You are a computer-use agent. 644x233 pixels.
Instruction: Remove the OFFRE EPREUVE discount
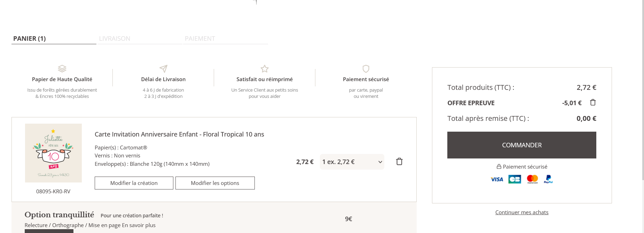point(593,102)
